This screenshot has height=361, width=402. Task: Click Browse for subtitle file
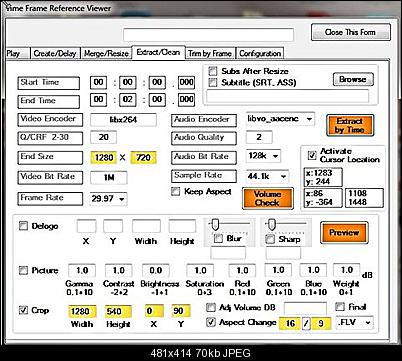353,79
